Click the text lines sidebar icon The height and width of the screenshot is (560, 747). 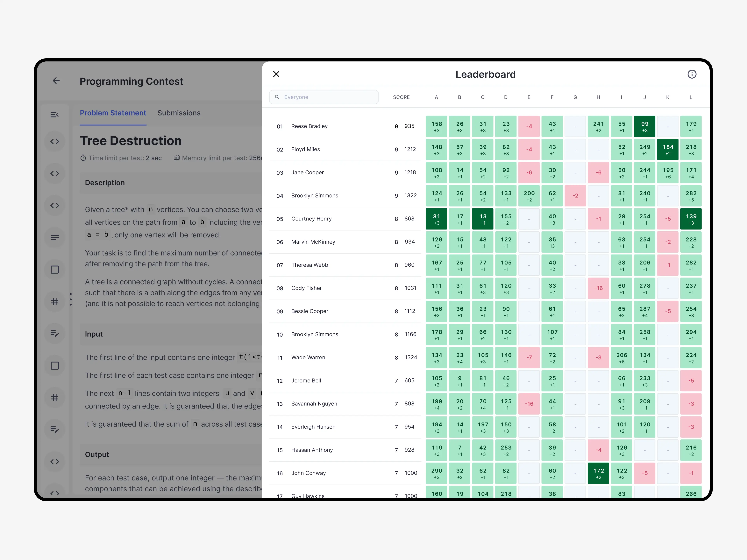coord(55,238)
